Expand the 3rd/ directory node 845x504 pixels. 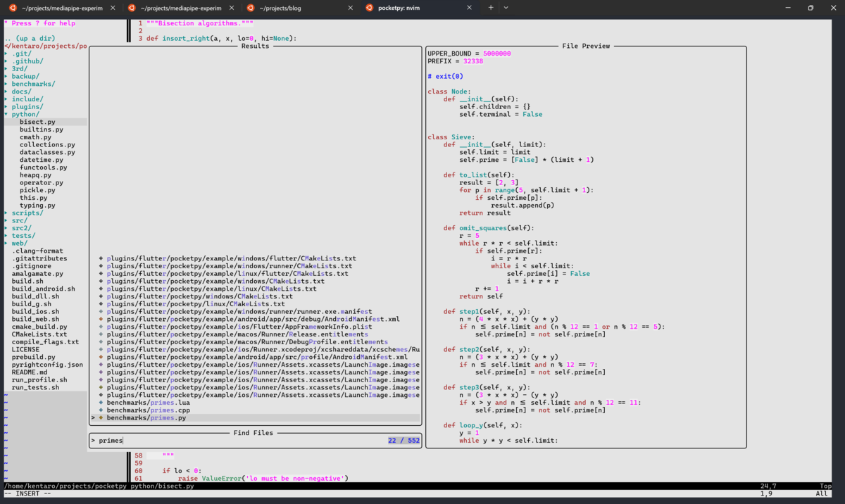point(15,69)
